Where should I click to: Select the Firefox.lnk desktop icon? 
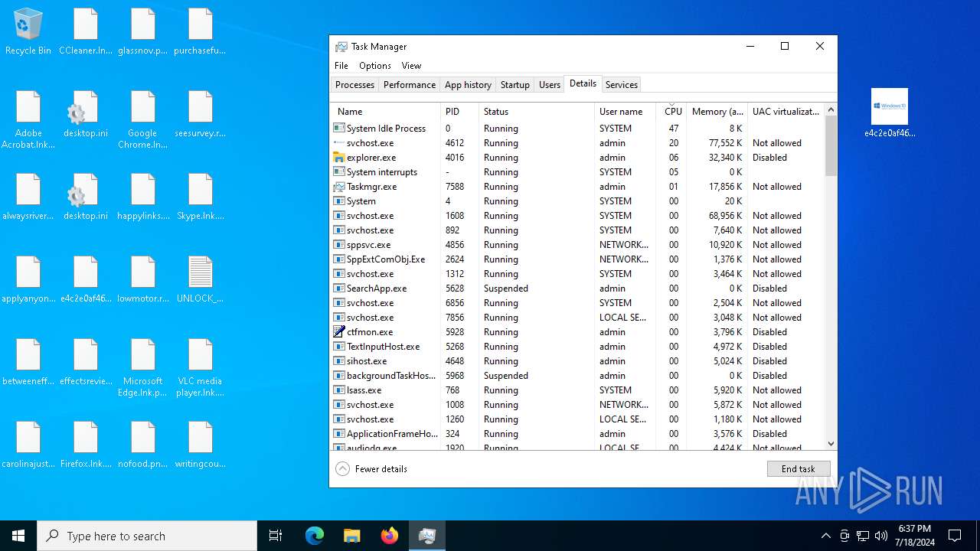point(86,445)
